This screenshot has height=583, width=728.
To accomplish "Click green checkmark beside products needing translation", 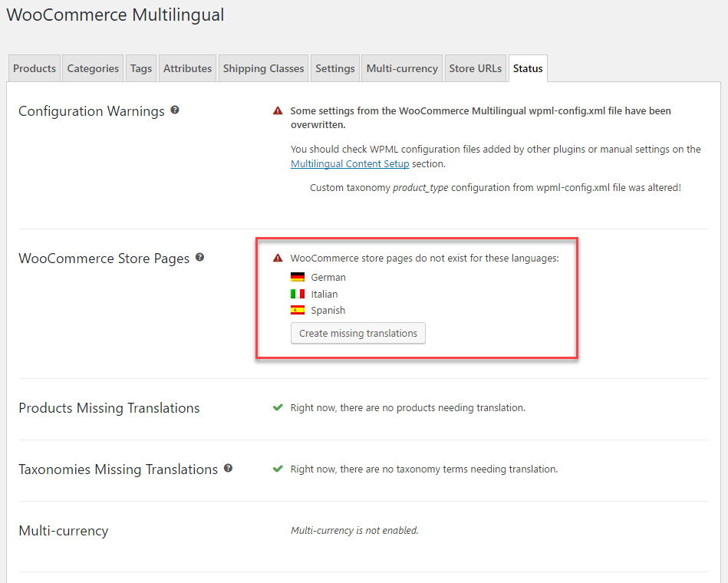I will pos(278,407).
